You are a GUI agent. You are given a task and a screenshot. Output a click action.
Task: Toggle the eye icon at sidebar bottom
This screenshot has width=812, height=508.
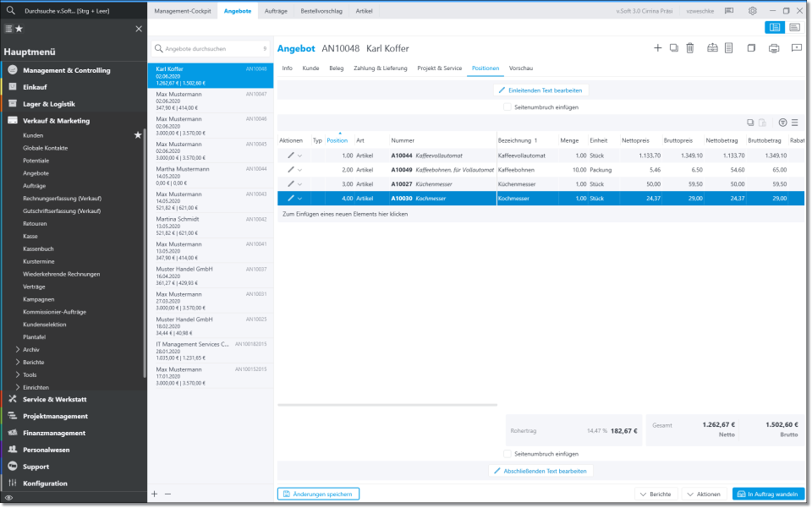click(x=8, y=498)
